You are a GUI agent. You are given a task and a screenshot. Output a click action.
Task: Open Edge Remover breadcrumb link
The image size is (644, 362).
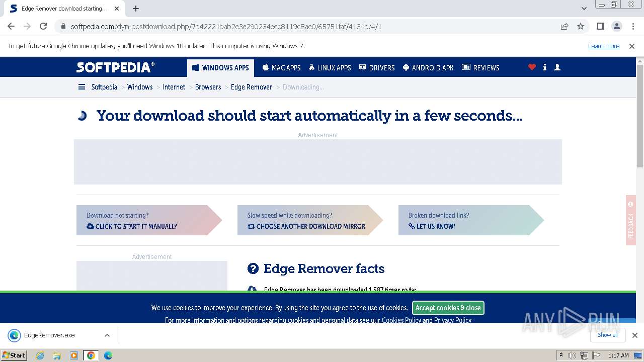[x=251, y=87]
